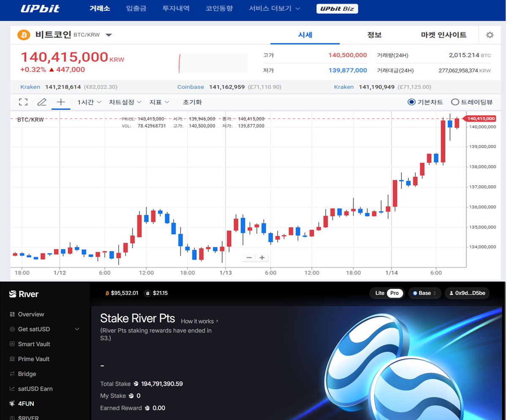
Task: Switch to the 마켓 인사이트 tab
Action: [444, 35]
